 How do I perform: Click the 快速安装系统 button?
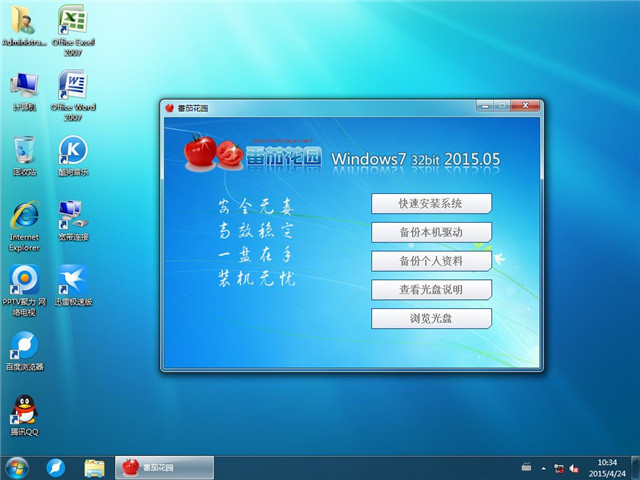tap(431, 203)
